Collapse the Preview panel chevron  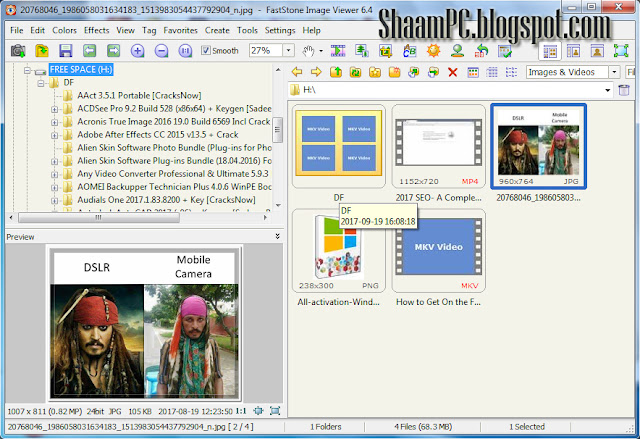278,236
